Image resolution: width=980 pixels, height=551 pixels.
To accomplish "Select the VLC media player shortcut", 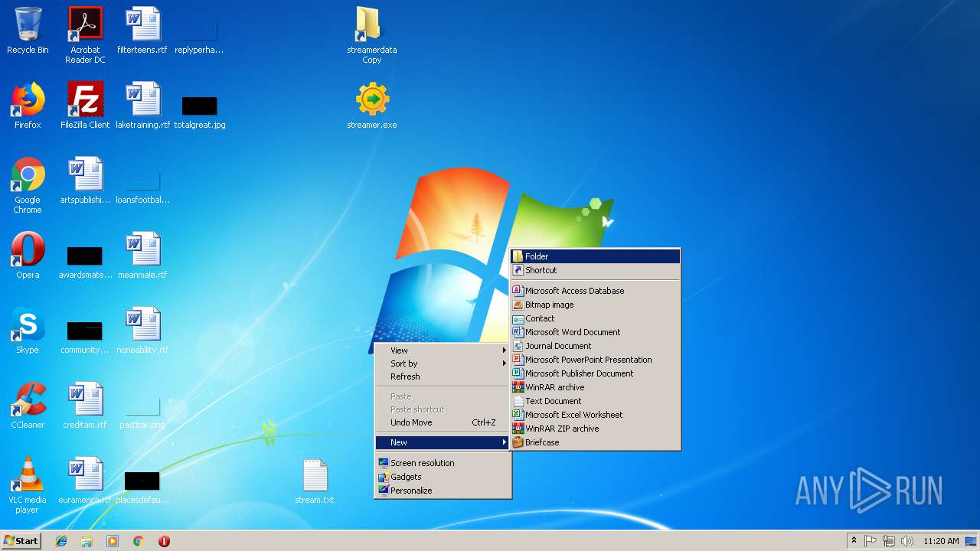I will pyautogui.click(x=28, y=484).
